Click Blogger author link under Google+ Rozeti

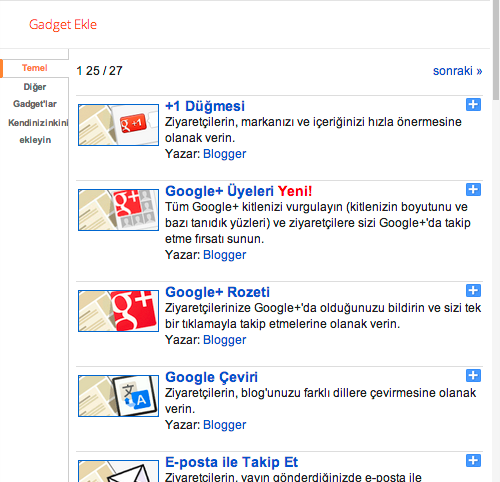point(224,340)
